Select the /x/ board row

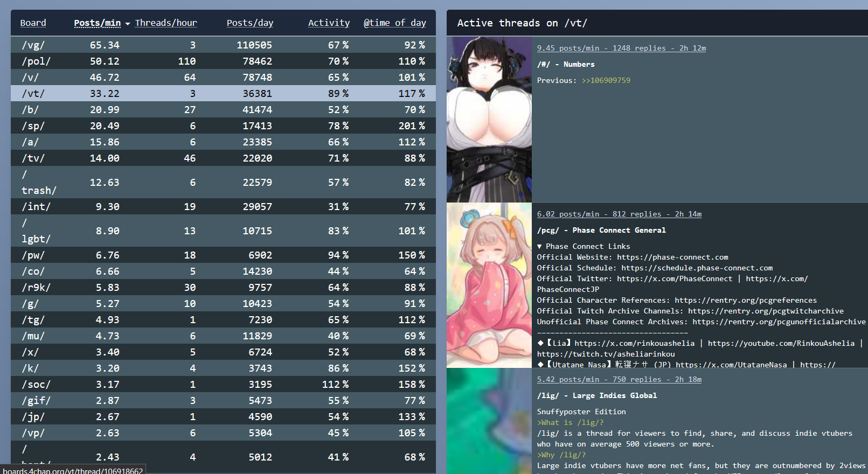(x=223, y=352)
